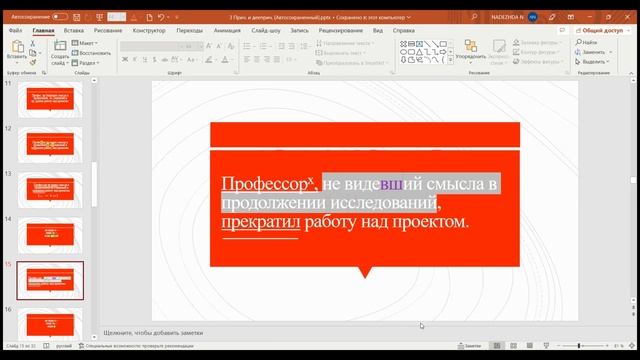The image size is (640, 360).
Task: Click the pen/ink icon in title bar
Action: (x=552, y=17)
